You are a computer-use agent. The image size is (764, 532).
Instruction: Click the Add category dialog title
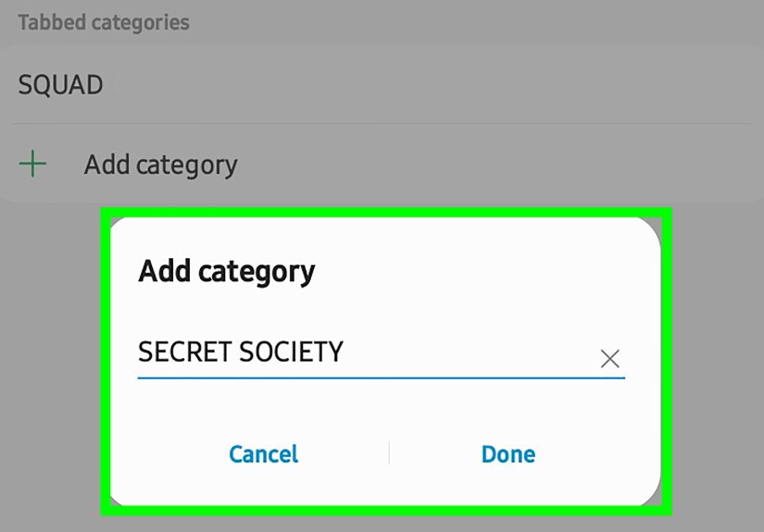[x=227, y=271]
